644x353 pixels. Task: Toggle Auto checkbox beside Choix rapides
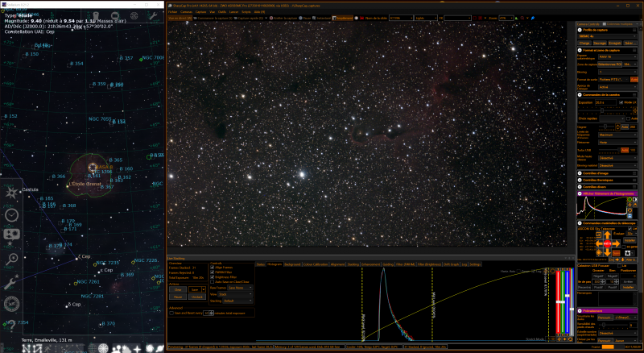(x=628, y=118)
